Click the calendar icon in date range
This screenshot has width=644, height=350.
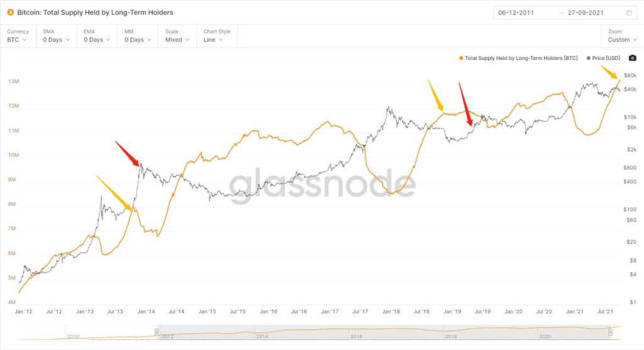(x=629, y=13)
